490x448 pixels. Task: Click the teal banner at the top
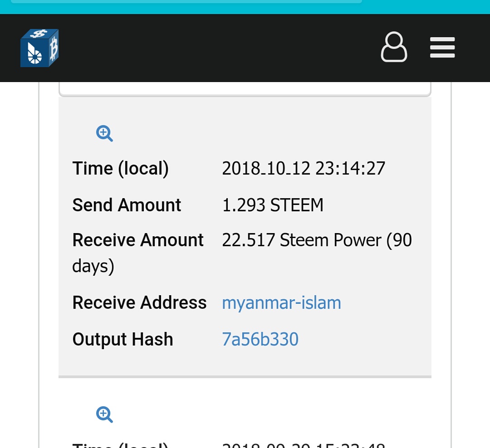[x=245, y=7]
